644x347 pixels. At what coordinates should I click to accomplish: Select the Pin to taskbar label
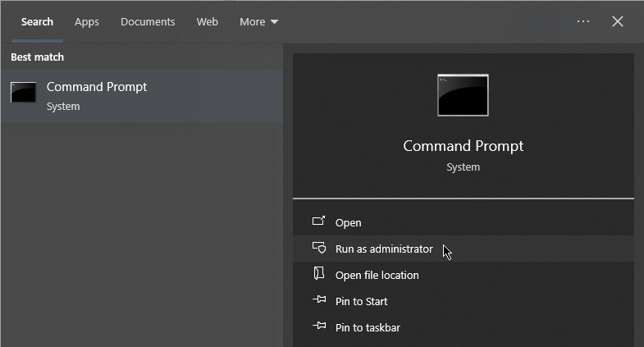(368, 327)
